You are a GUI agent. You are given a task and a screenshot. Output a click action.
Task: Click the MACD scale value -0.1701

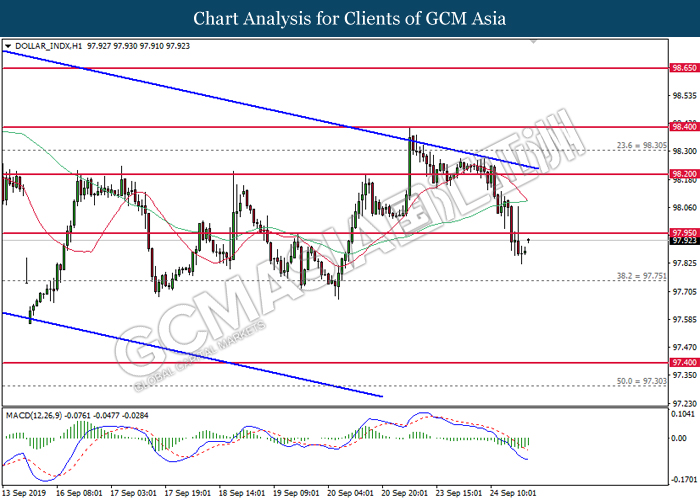[x=683, y=480]
